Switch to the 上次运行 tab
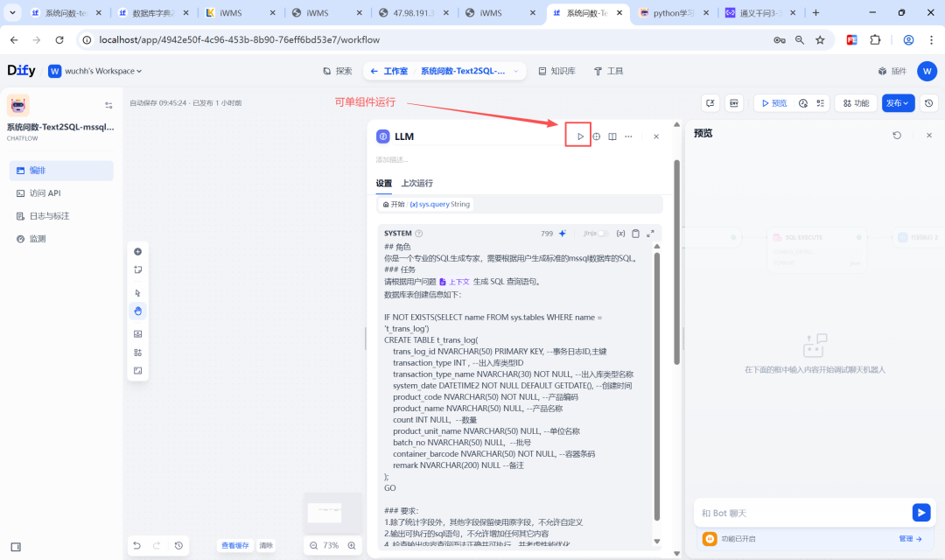945x560 pixels. [x=417, y=183]
